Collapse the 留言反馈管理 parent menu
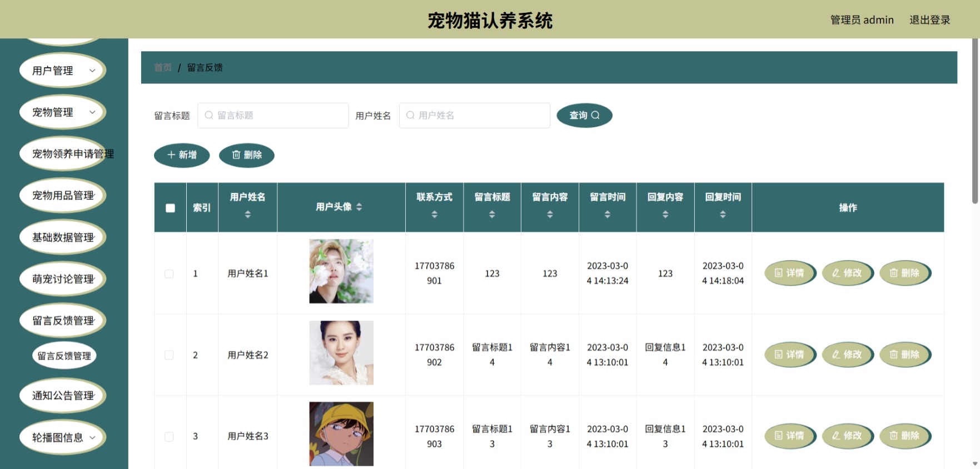 click(63, 321)
